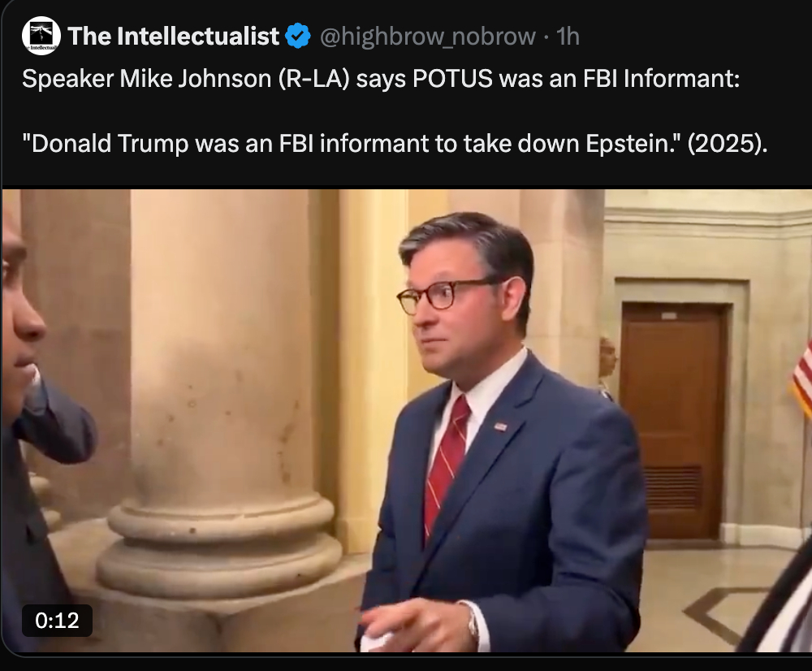The image size is (812, 671).
Task: Open The Intellectualist display name link
Action: pos(174,37)
